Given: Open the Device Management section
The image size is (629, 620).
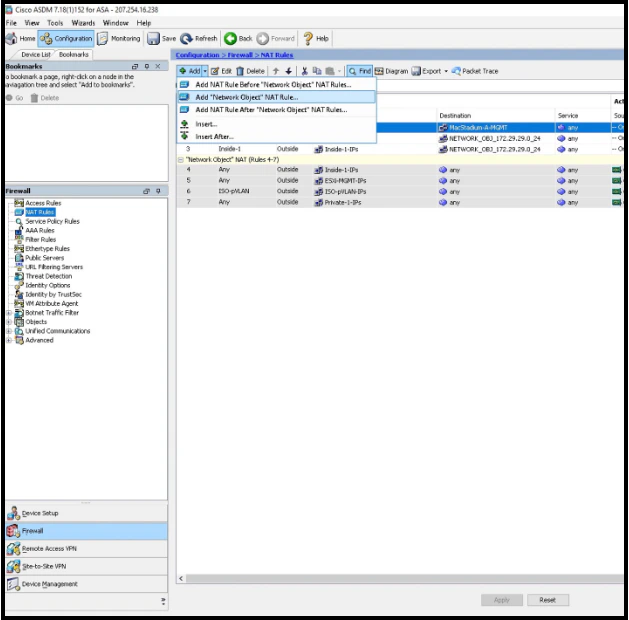Looking at the screenshot, I should pos(87,584).
